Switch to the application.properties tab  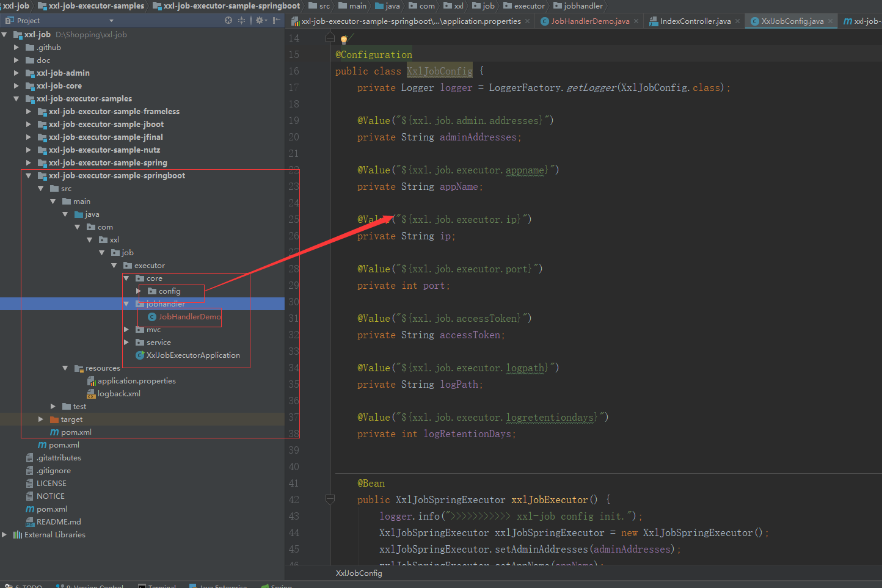pos(411,21)
